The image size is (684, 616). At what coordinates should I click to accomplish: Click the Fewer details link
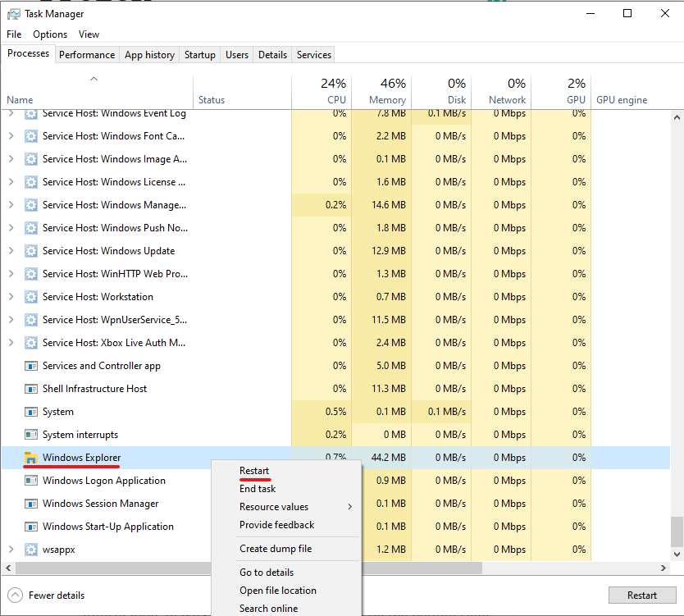[x=57, y=595]
